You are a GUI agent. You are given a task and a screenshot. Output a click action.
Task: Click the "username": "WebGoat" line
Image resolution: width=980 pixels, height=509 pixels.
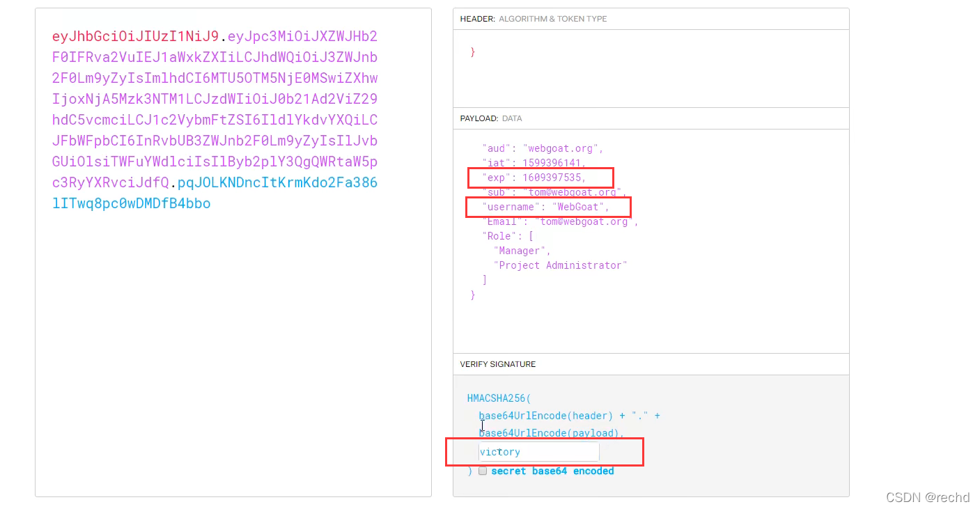pos(545,207)
